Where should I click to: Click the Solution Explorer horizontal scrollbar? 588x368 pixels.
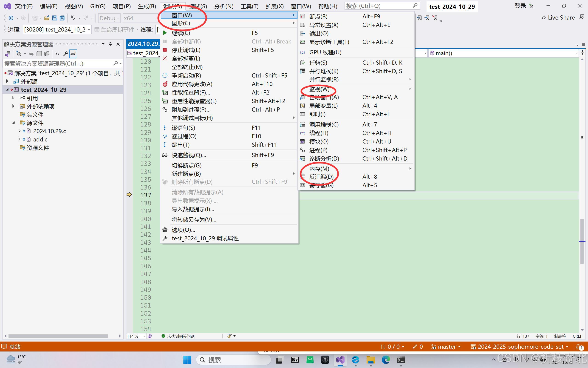point(58,336)
